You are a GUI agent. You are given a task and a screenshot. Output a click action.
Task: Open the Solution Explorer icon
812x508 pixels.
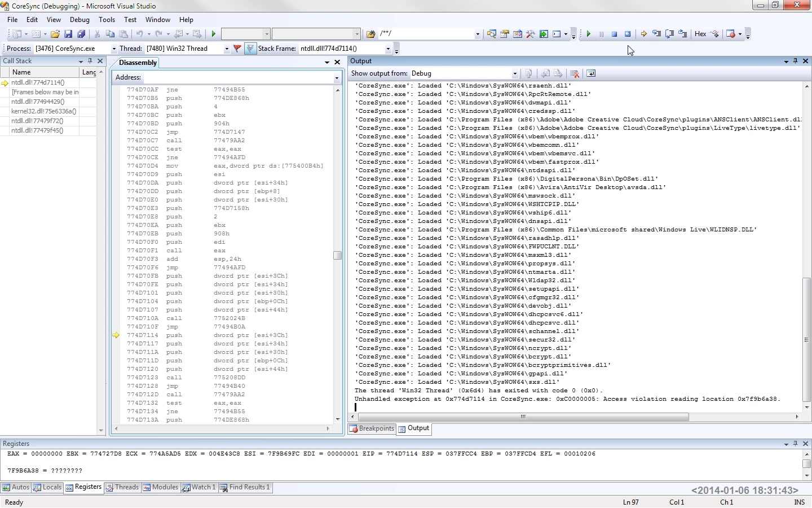492,34
